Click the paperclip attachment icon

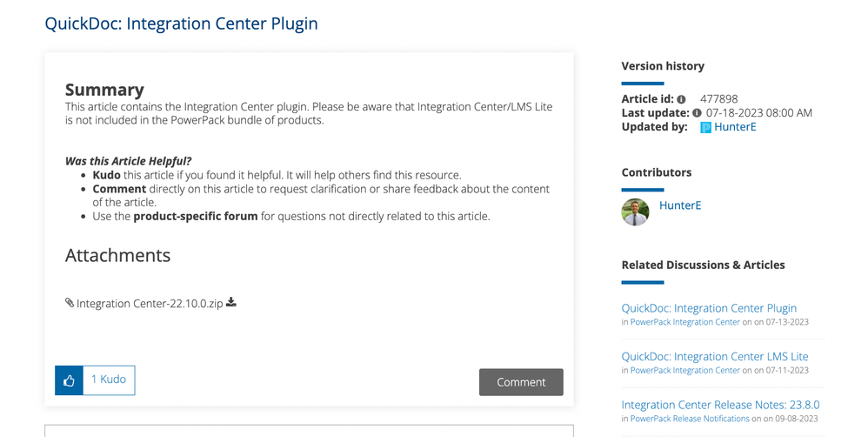[70, 303]
